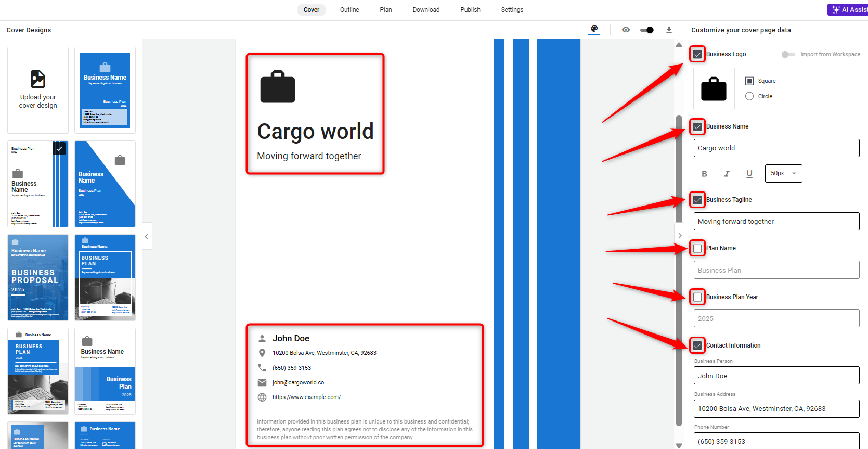This screenshot has height=449, width=868.
Task: Select the currently checked striped cover design
Action: click(x=38, y=184)
